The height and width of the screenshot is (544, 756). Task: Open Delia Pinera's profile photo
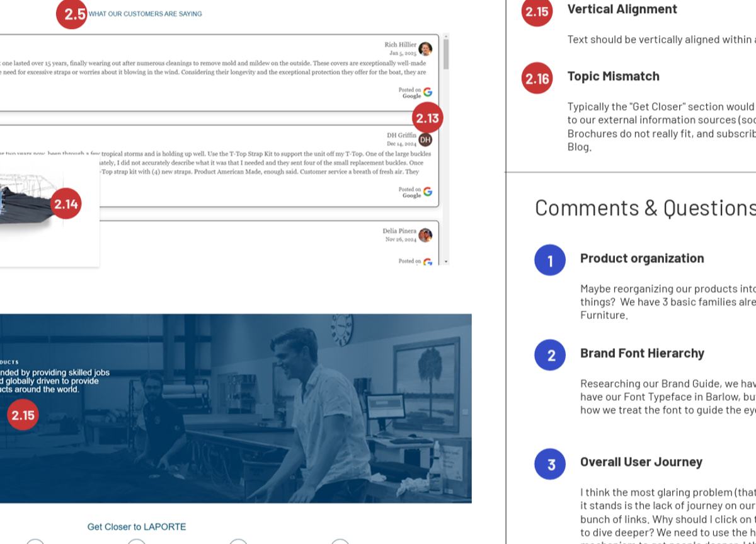tap(425, 235)
